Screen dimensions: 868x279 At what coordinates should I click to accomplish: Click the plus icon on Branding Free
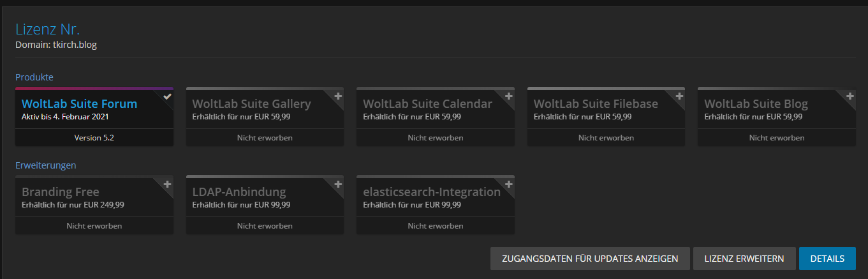pos(167,185)
